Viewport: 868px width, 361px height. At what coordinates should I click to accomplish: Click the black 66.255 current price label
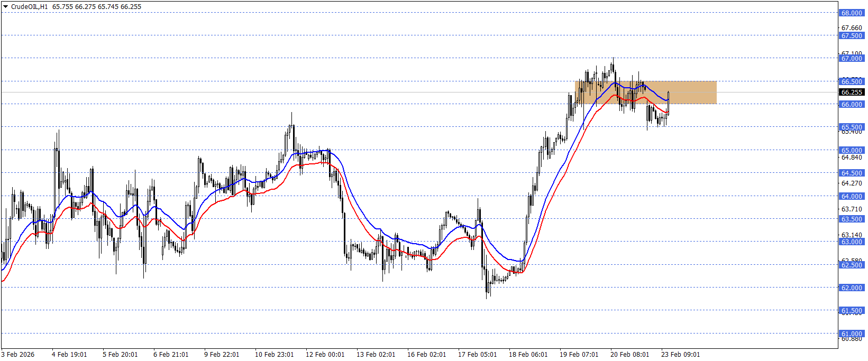click(852, 92)
